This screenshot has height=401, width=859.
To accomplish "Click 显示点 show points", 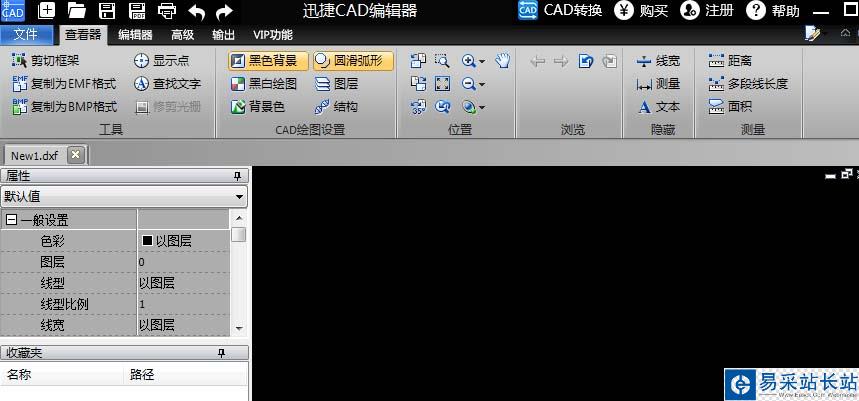I will click(162, 60).
